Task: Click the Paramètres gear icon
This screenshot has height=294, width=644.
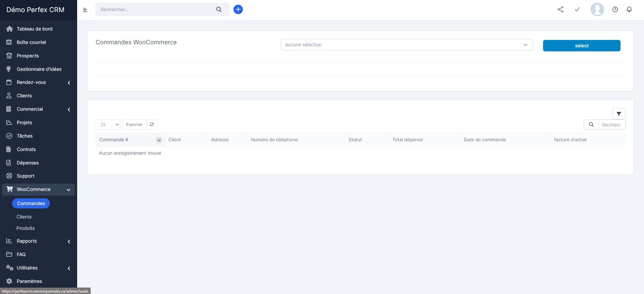Action: click(9, 281)
